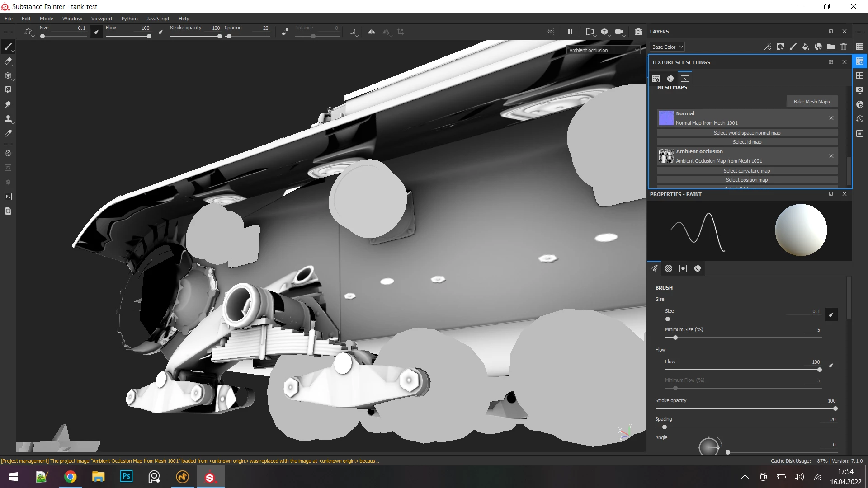
Task: Open the Viewport menu
Action: click(x=102, y=19)
